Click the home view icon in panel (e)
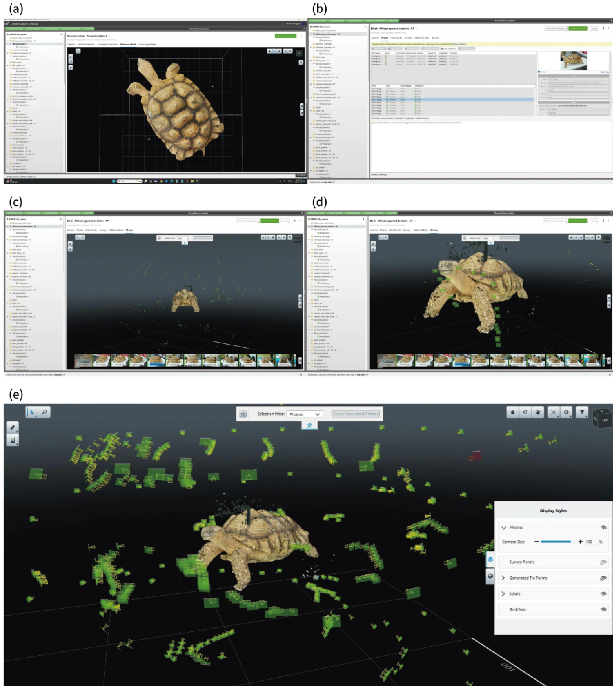This screenshot has height=690, width=616. coord(513,412)
